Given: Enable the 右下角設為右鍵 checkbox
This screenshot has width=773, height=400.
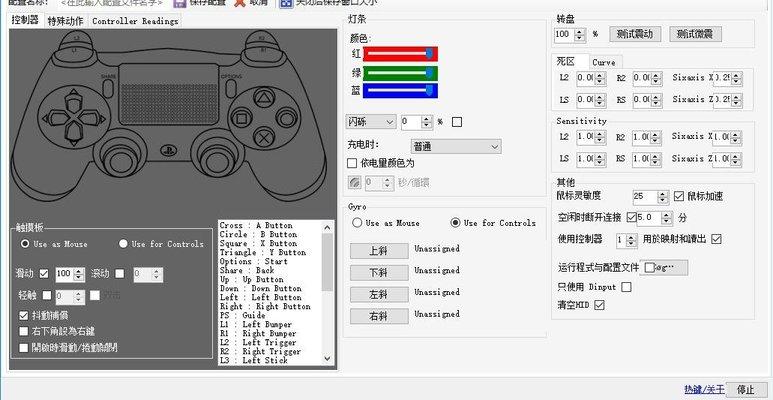Looking at the screenshot, I should coord(23,331).
